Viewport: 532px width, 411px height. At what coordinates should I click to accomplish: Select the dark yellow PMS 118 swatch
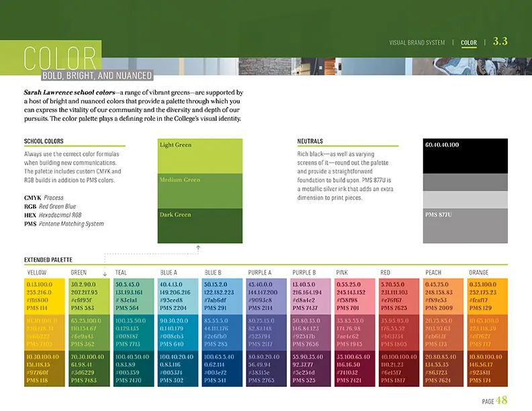44,369
